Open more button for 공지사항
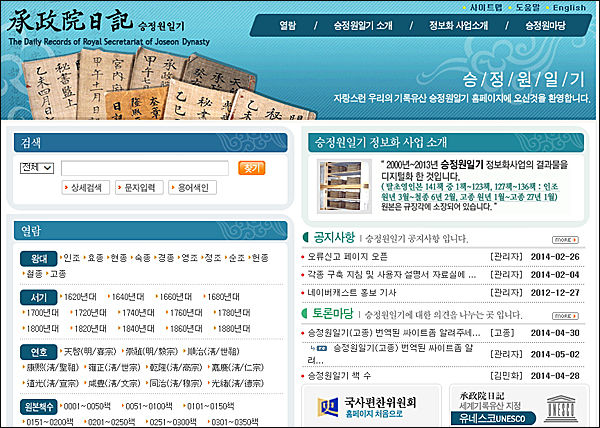600x428 pixels. (565, 240)
